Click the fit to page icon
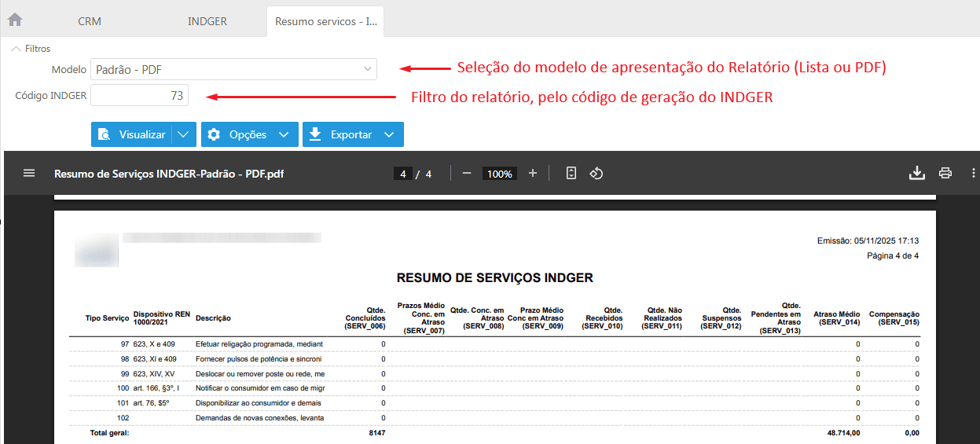This screenshot has height=444, width=980. (571, 173)
